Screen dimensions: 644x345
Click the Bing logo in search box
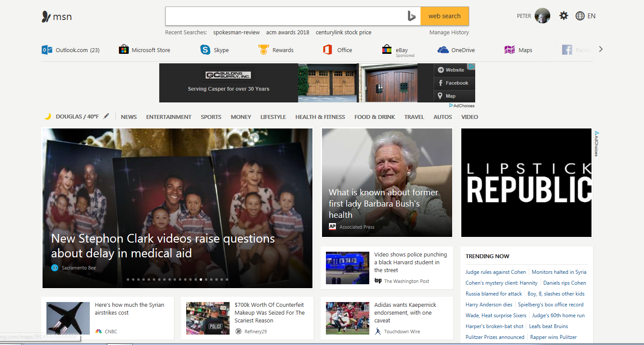[x=411, y=16]
